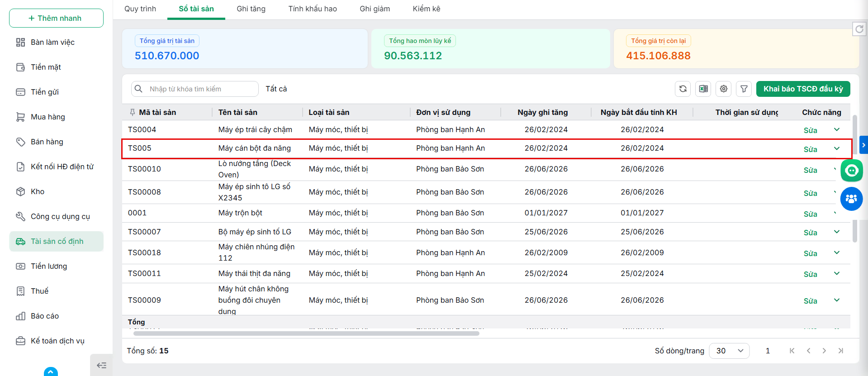Click the Tiền gửi card icon
This screenshot has height=376, width=868.
20,92
